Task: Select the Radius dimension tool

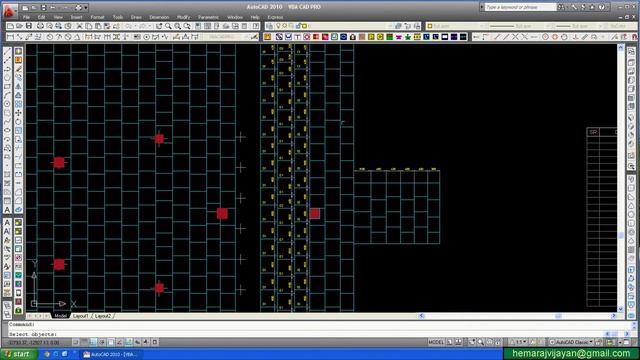Action: pyautogui.click(x=49, y=37)
